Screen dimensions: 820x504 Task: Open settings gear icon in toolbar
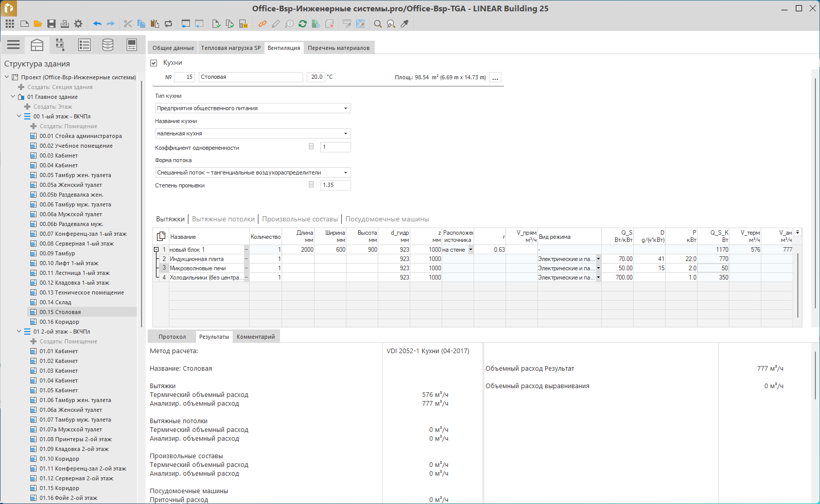tap(78, 24)
